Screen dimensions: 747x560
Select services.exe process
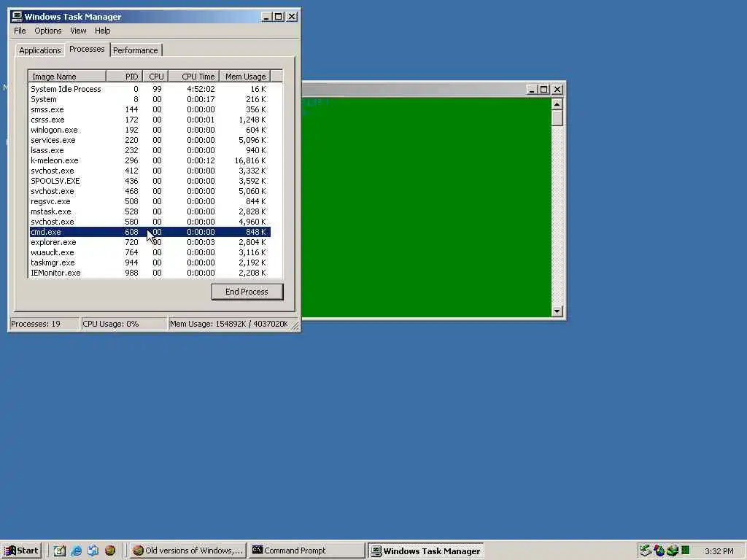click(150, 140)
